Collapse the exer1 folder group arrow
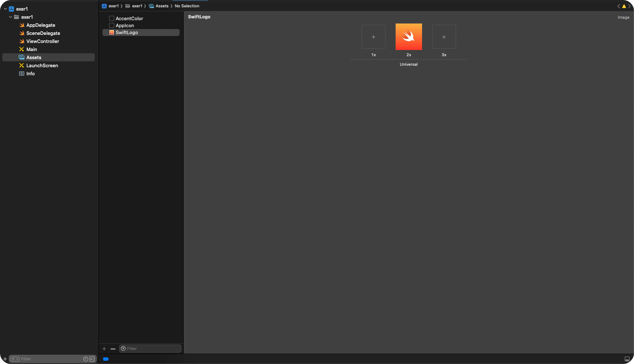Viewport: 634px width, 364px height. [x=10, y=17]
